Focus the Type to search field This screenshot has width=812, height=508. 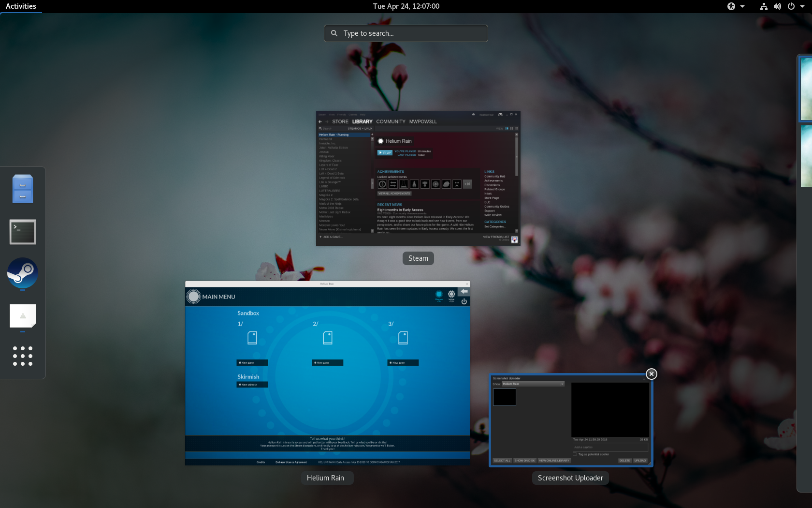point(406,33)
